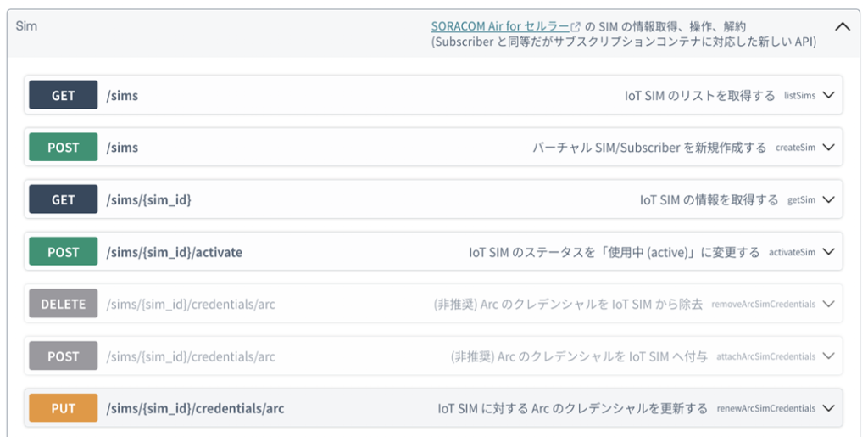Open the /sims/{sim_id}/activate path link
This screenshot has width=868, height=437.
click(x=175, y=252)
